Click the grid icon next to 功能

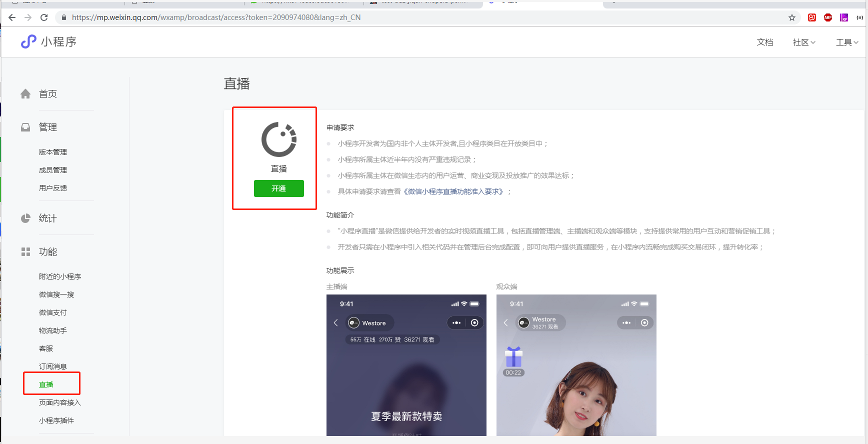pyautogui.click(x=25, y=252)
